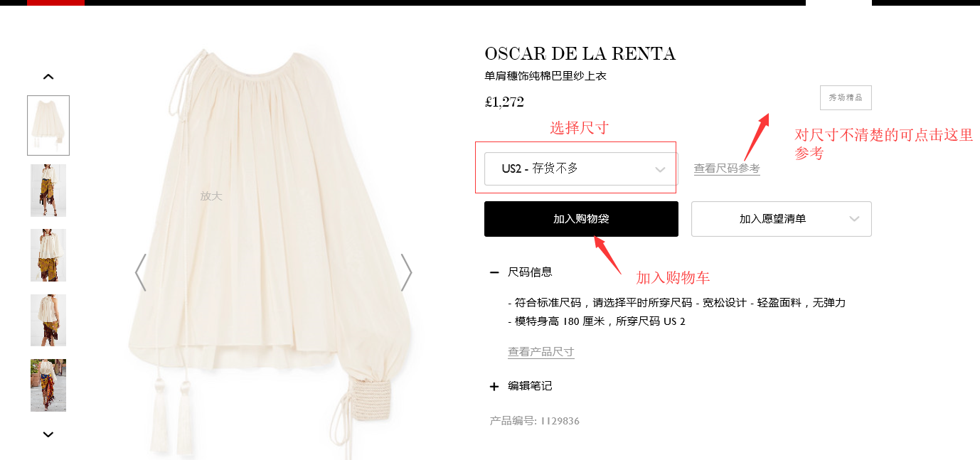The height and width of the screenshot is (460, 980).
Task: Show next product image with right arrow
Action: pyautogui.click(x=406, y=272)
